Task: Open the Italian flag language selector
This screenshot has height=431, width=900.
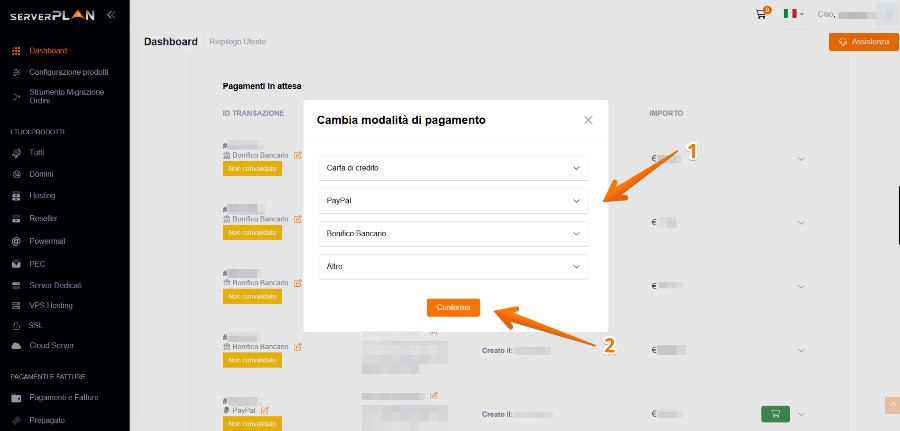Action: click(x=793, y=14)
